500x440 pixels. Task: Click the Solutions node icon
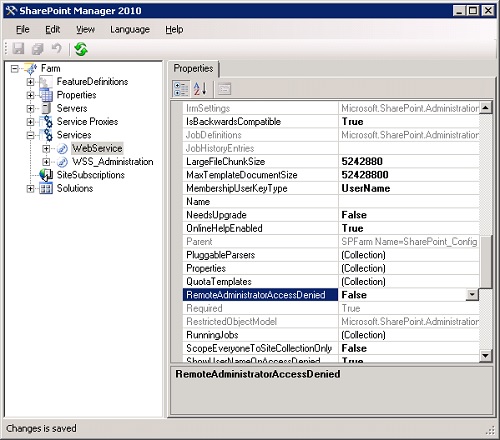[46, 189]
